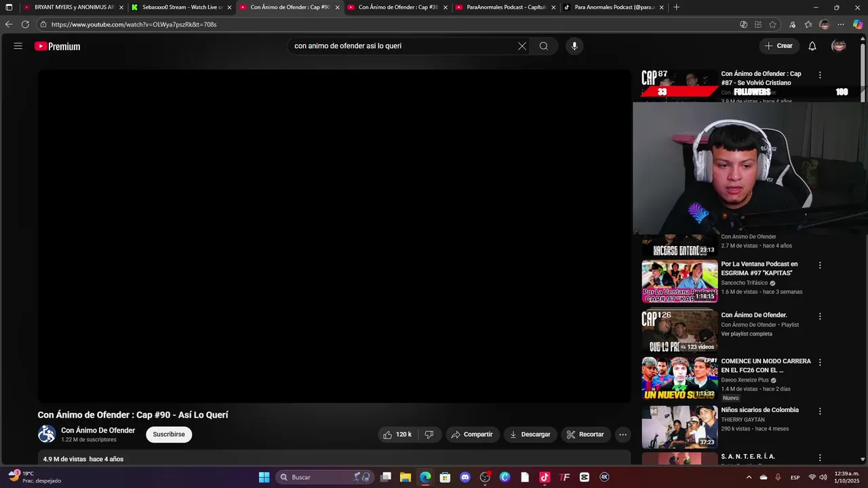Go back in browser history
The width and height of the screenshot is (868, 488).
[x=9, y=24]
